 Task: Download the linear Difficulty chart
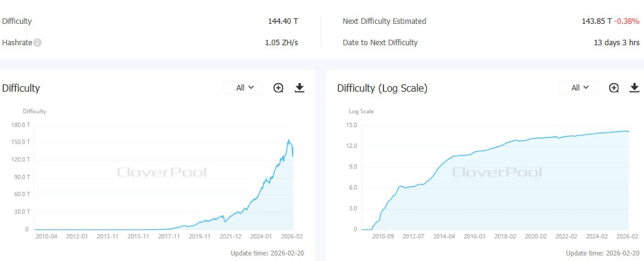pyautogui.click(x=299, y=88)
